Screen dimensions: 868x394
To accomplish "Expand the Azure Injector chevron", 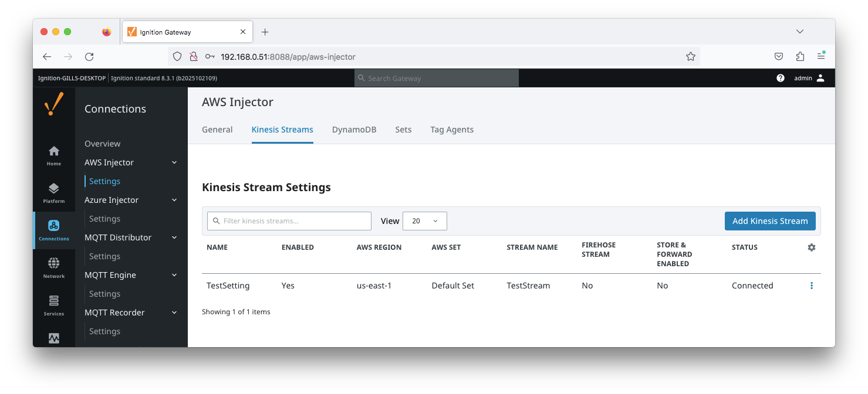I will pyautogui.click(x=174, y=200).
